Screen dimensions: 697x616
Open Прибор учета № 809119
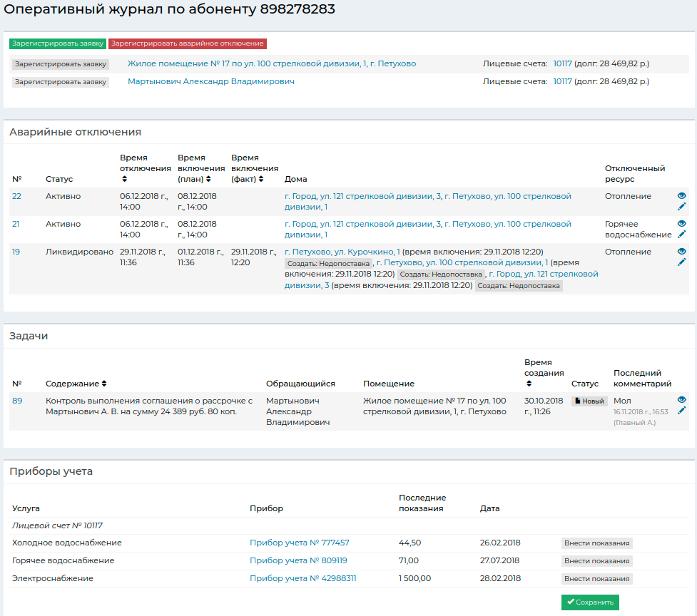click(298, 560)
